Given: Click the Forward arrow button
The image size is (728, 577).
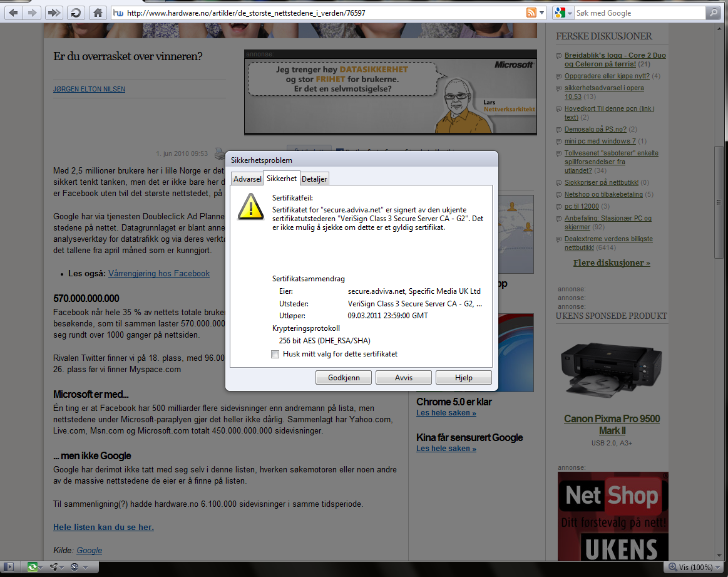Looking at the screenshot, I should [x=33, y=13].
